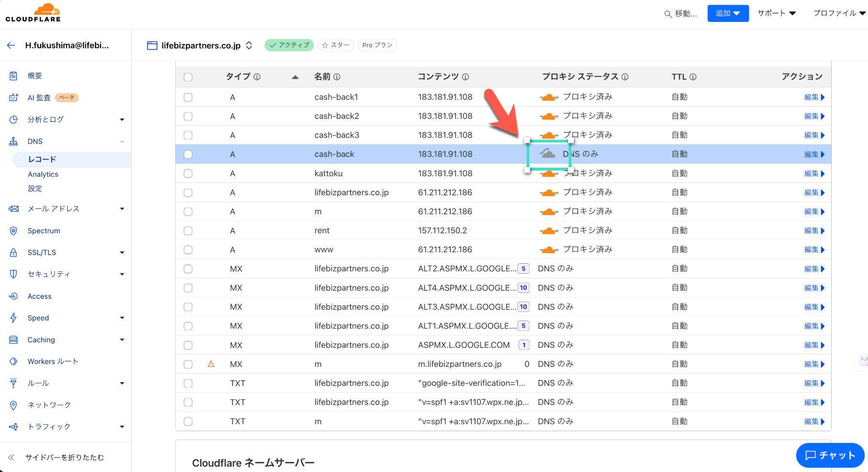
Task: Click the サイドバーを折りたたむ label
Action: pos(65,457)
